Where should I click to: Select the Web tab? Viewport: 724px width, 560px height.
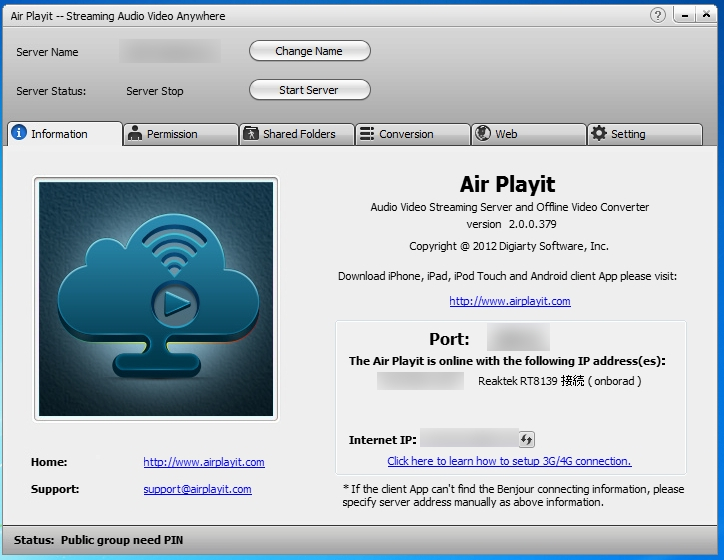[529, 134]
